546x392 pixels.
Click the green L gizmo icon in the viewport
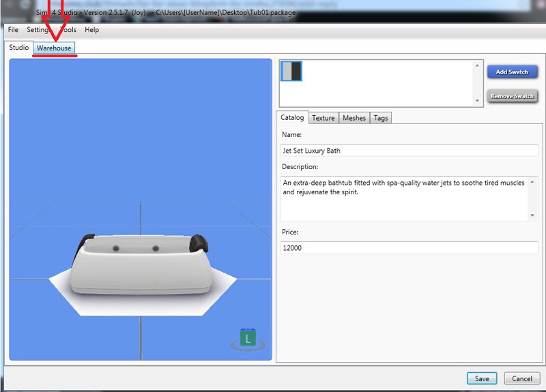248,338
